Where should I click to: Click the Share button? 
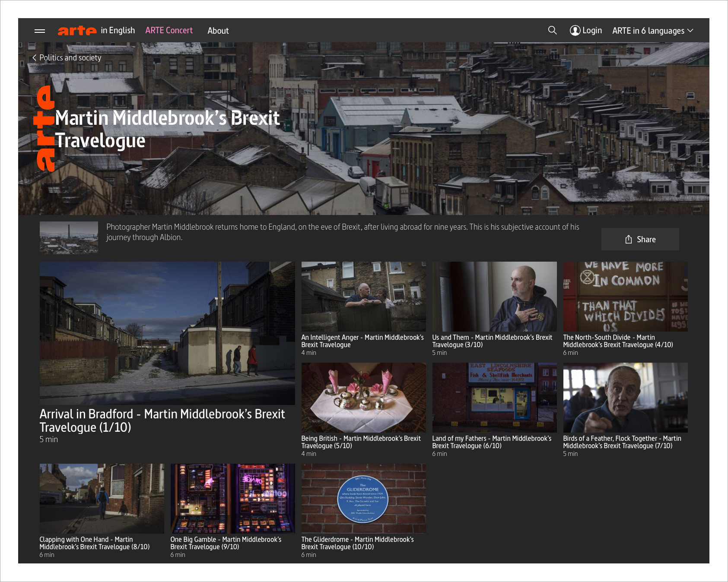pos(640,239)
